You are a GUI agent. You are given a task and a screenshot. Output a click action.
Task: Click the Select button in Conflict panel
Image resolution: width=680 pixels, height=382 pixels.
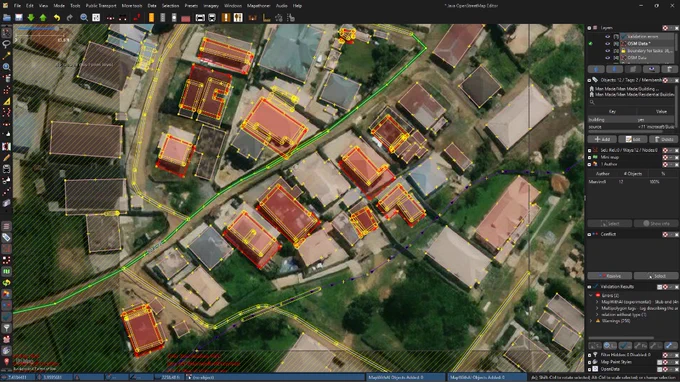pyautogui.click(x=656, y=276)
